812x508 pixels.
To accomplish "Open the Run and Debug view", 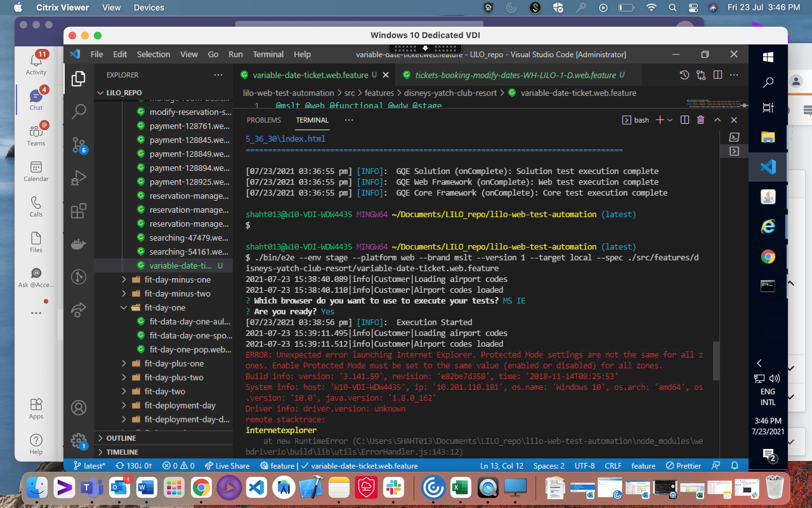I will (79, 178).
